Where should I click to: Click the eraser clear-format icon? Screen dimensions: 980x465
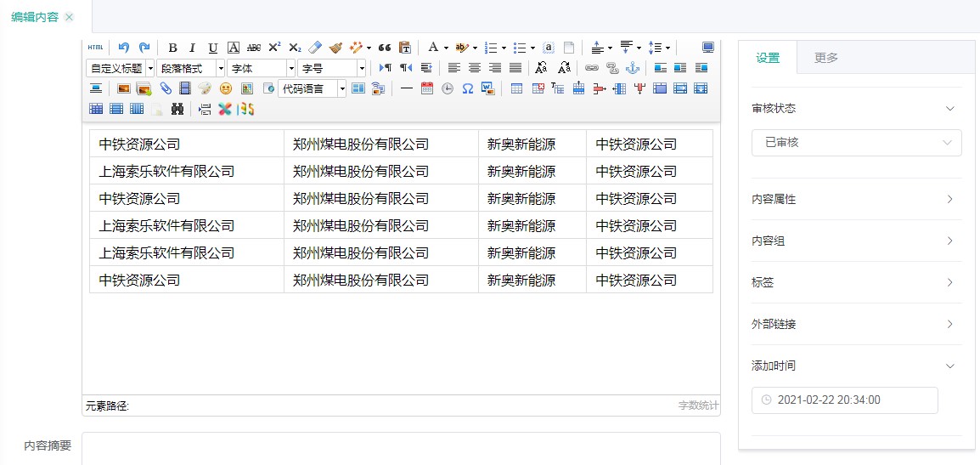[314, 48]
